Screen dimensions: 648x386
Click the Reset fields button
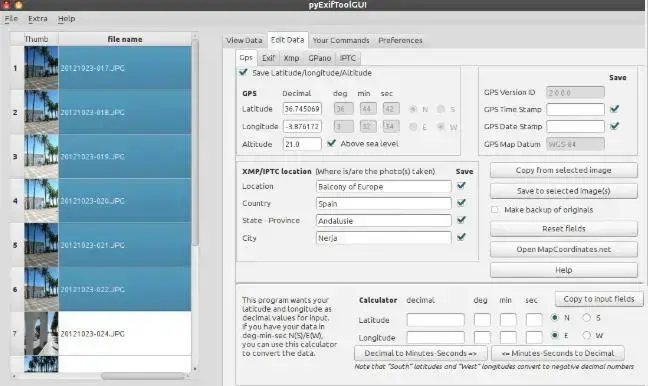pyautogui.click(x=564, y=229)
